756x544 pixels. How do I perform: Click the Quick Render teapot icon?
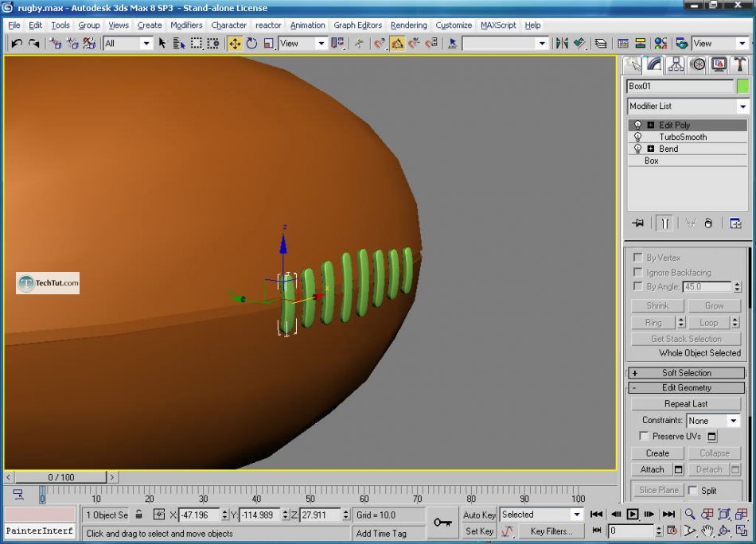682,44
